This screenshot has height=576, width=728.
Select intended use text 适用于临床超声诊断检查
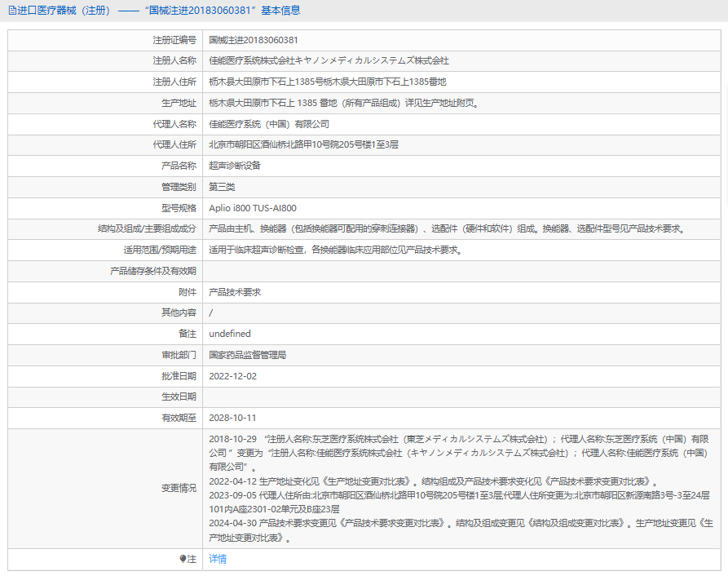tap(336, 250)
